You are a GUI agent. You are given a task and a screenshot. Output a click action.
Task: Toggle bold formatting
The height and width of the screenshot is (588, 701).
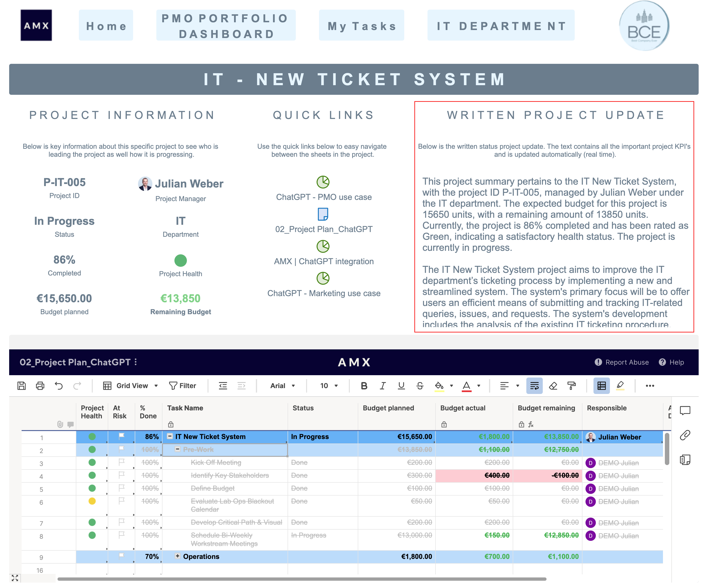pos(364,386)
